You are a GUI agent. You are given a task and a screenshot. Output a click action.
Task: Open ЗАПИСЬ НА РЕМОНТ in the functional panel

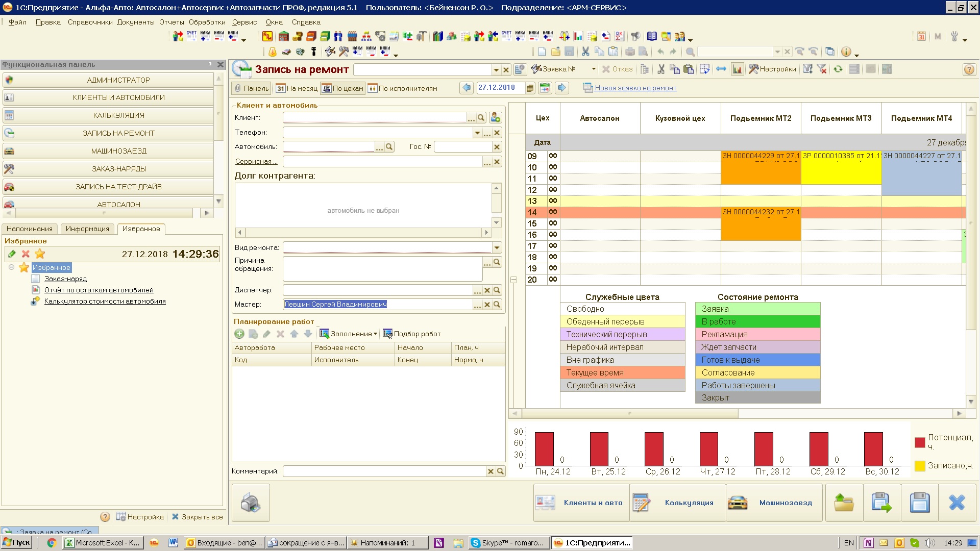(108, 133)
